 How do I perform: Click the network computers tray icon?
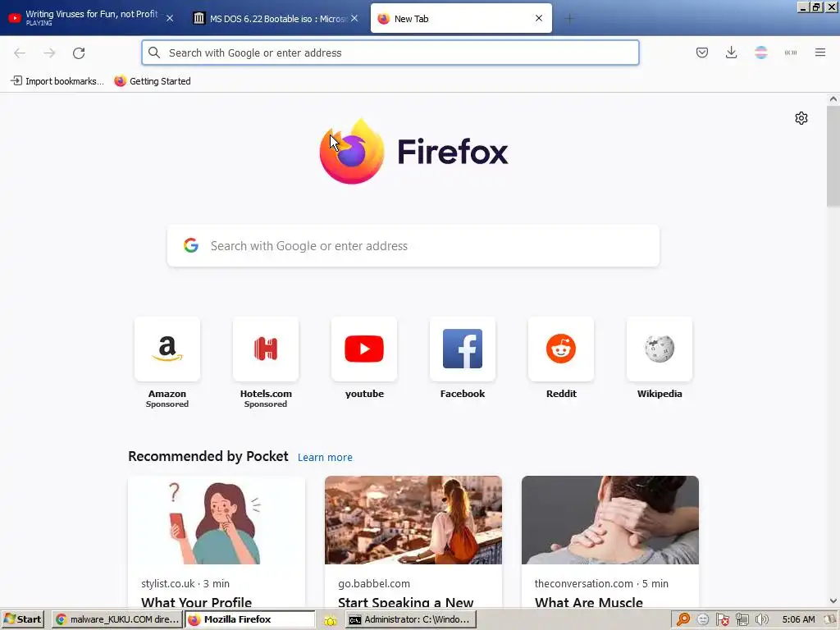click(742, 620)
